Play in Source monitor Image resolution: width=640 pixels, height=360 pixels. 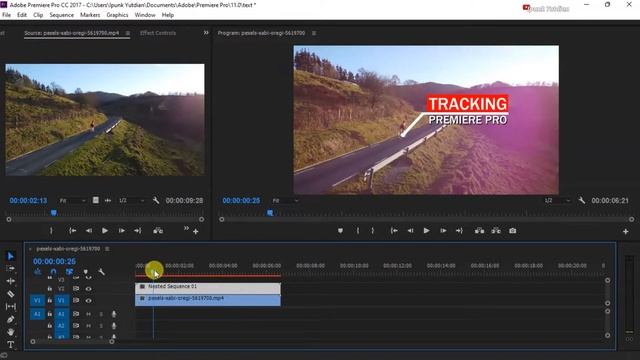pos(105,231)
